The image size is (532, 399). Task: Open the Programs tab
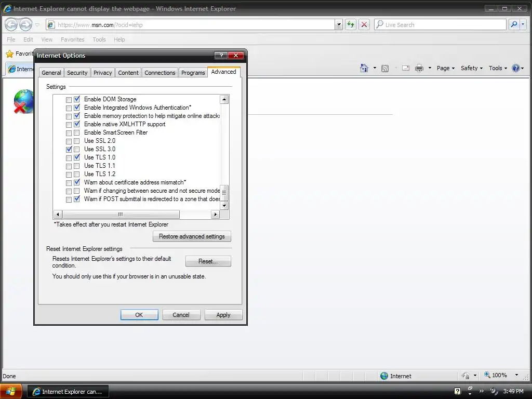[x=193, y=73]
